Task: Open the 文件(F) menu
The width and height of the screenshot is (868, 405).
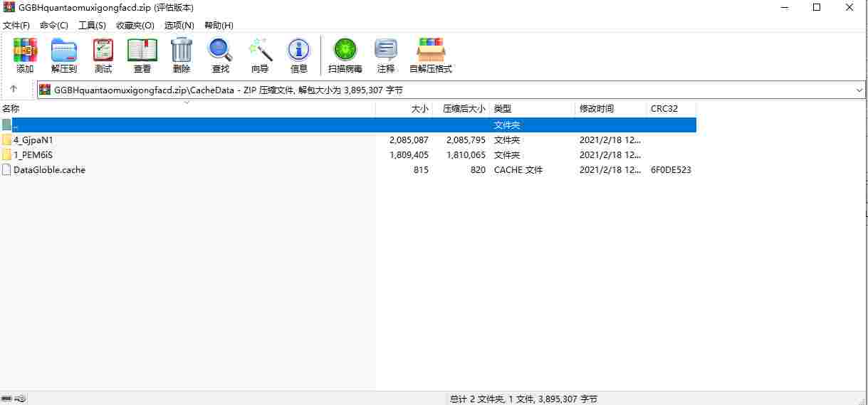Action: pyautogui.click(x=16, y=25)
